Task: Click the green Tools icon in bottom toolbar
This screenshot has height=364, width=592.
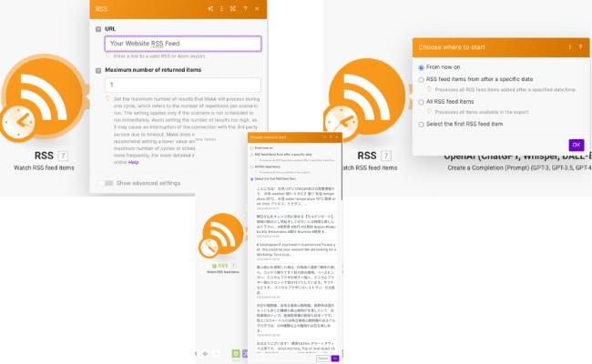Action: [236, 353]
